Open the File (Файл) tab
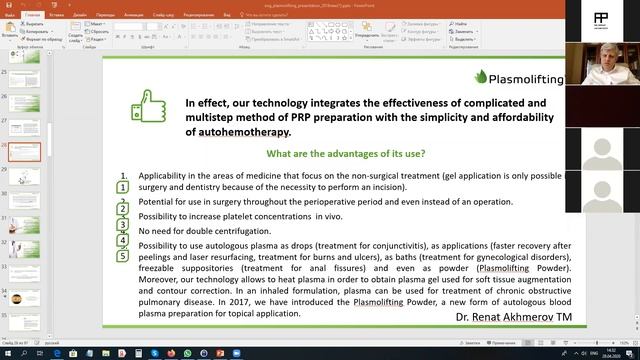 tap(10, 15)
